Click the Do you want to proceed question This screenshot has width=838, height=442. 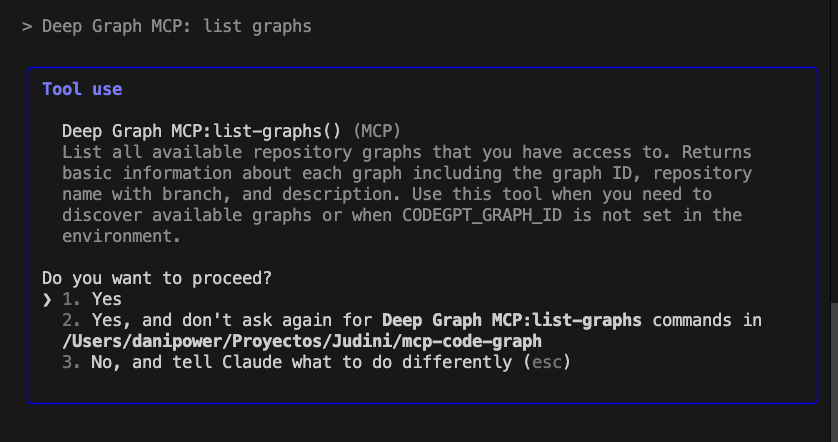(x=157, y=278)
